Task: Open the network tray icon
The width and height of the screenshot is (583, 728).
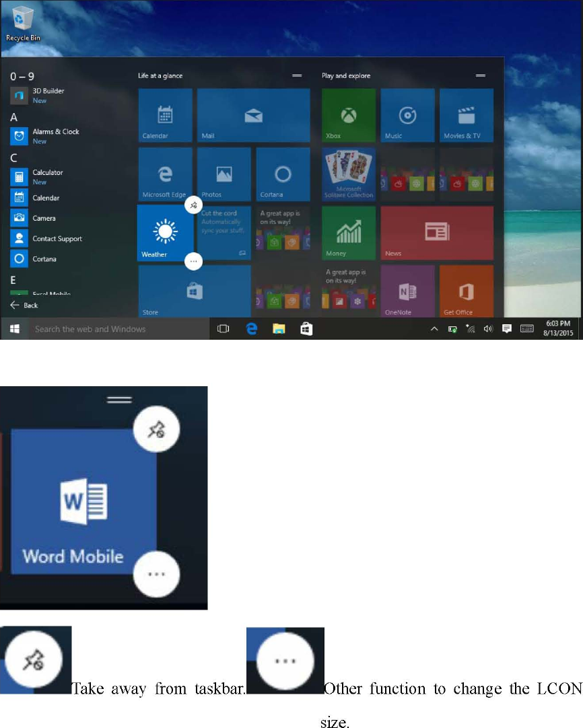Action: coord(470,329)
